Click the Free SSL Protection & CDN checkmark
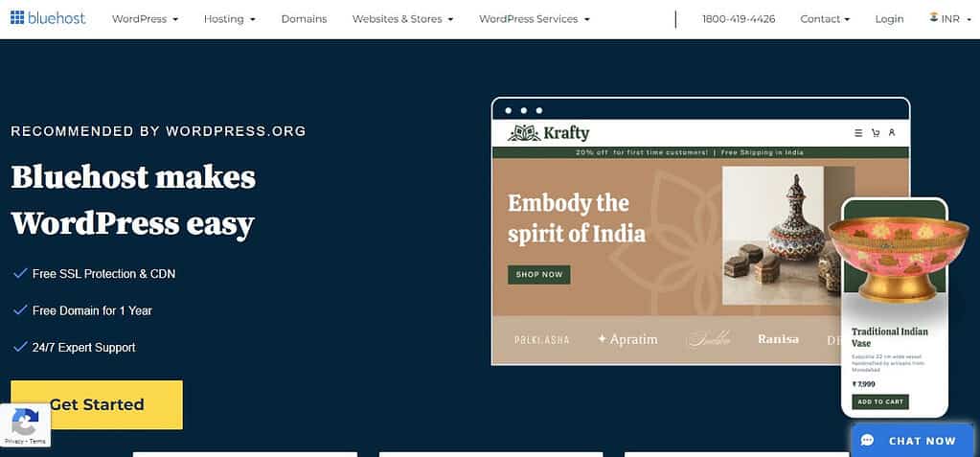 [20, 273]
